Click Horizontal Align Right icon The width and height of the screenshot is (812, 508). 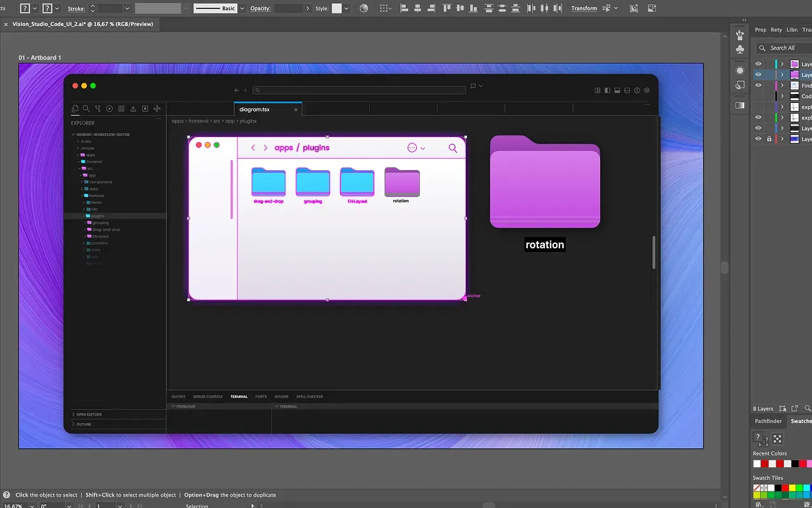point(431,8)
